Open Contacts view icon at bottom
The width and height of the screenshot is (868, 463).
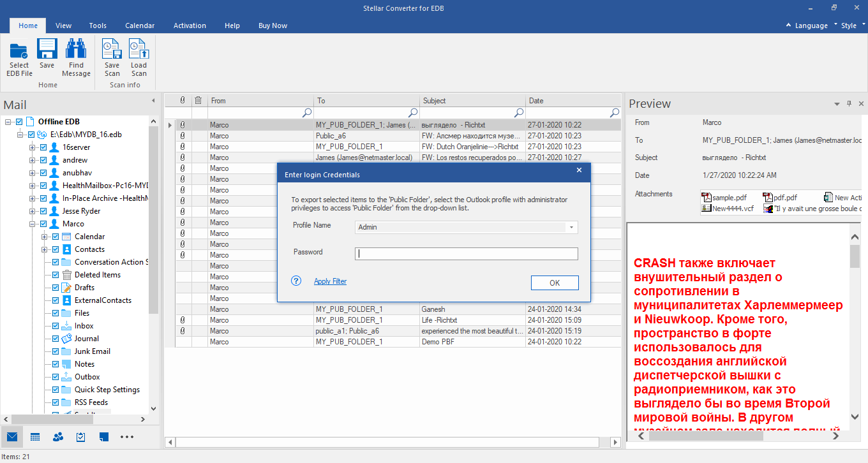pos(58,437)
